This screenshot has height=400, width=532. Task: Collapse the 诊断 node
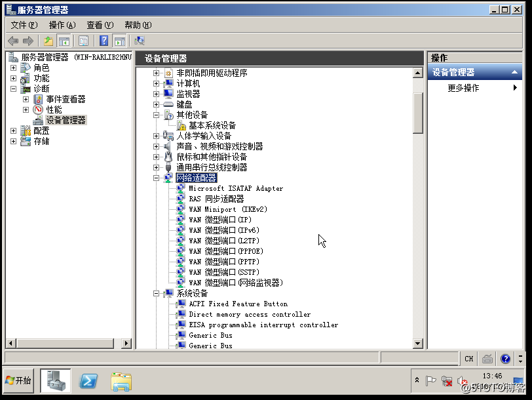[x=13, y=89]
